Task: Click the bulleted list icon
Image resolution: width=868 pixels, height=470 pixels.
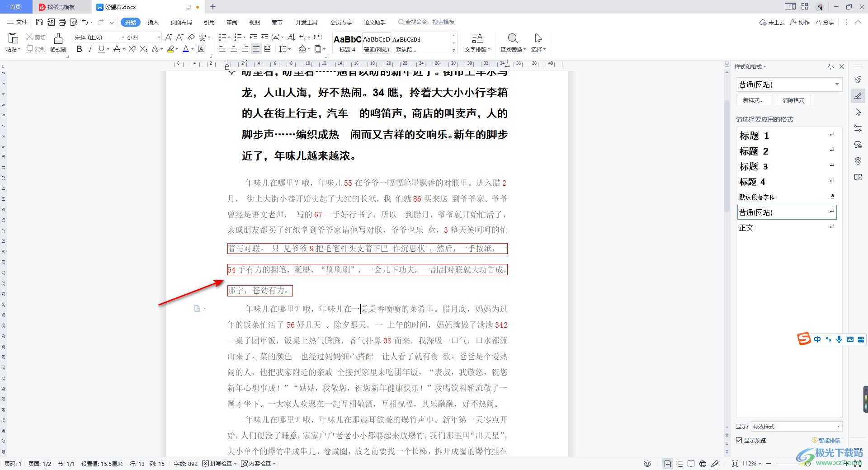Action: pos(222,37)
